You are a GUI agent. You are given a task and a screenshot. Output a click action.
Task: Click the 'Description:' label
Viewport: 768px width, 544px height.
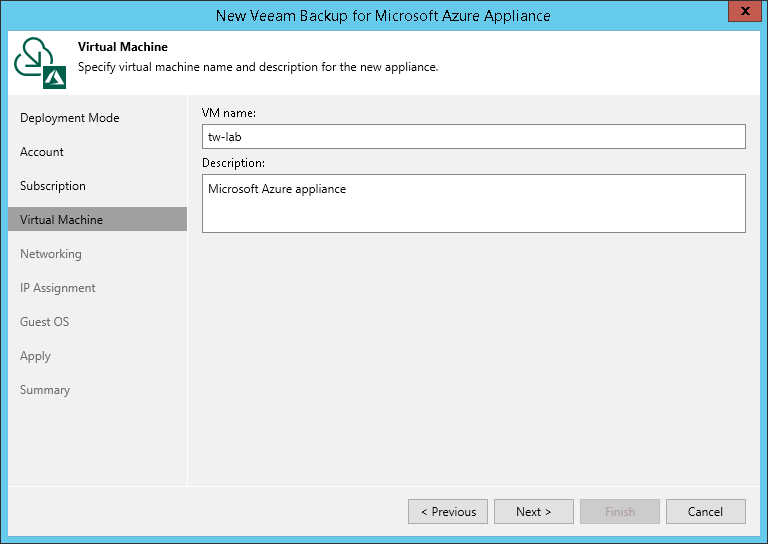pos(233,163)
